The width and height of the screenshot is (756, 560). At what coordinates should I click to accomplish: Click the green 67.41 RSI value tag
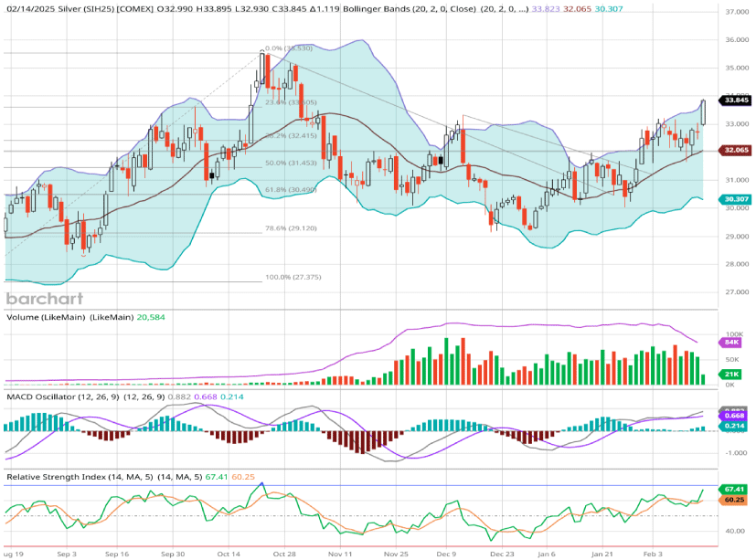[x=734, y=490]
